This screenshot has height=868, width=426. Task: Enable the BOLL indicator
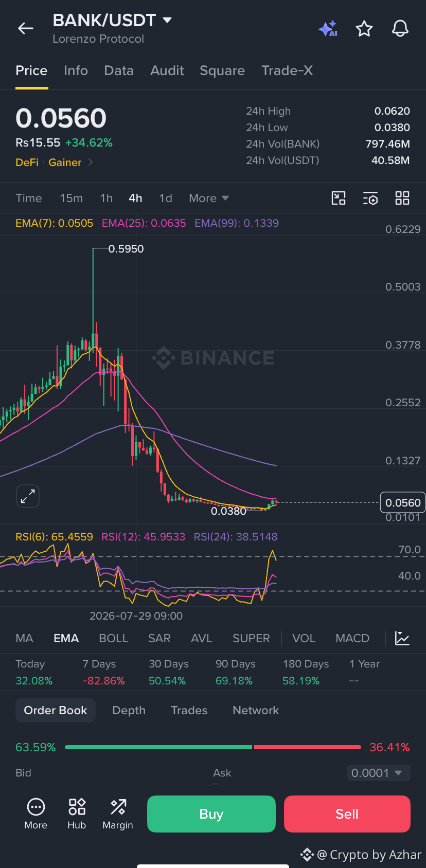113,638
